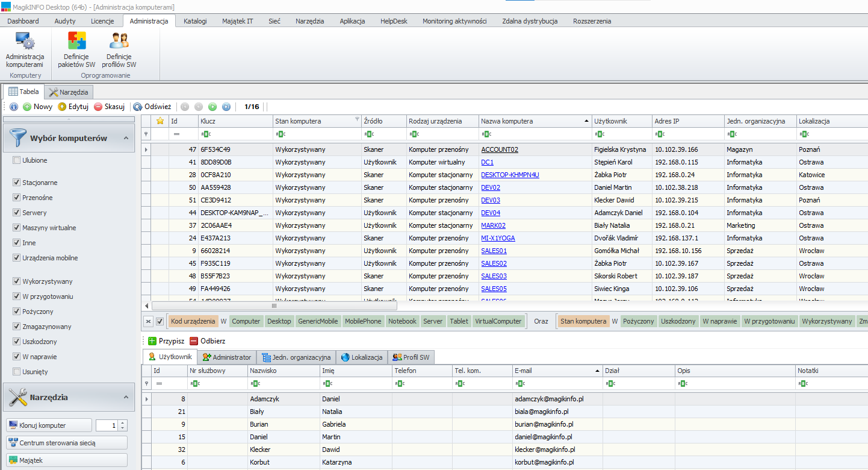Toggle the filter enabled checkbox

[x=160, y=321]
